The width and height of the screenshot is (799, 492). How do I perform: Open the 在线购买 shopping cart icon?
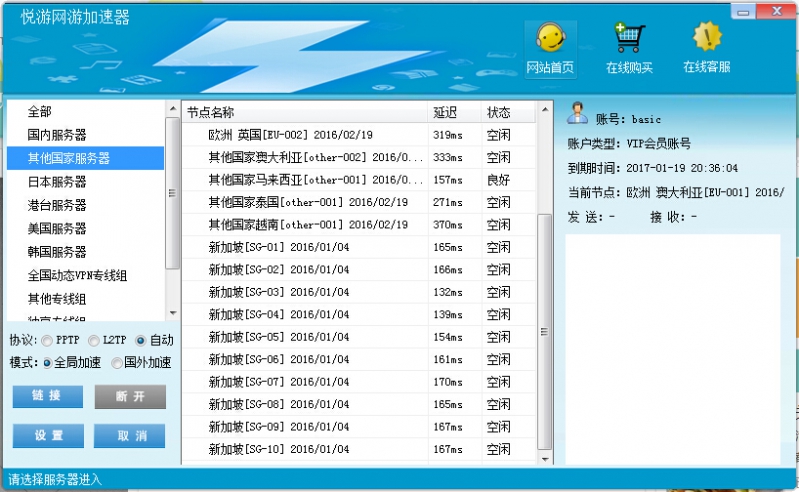coord(629,49)
